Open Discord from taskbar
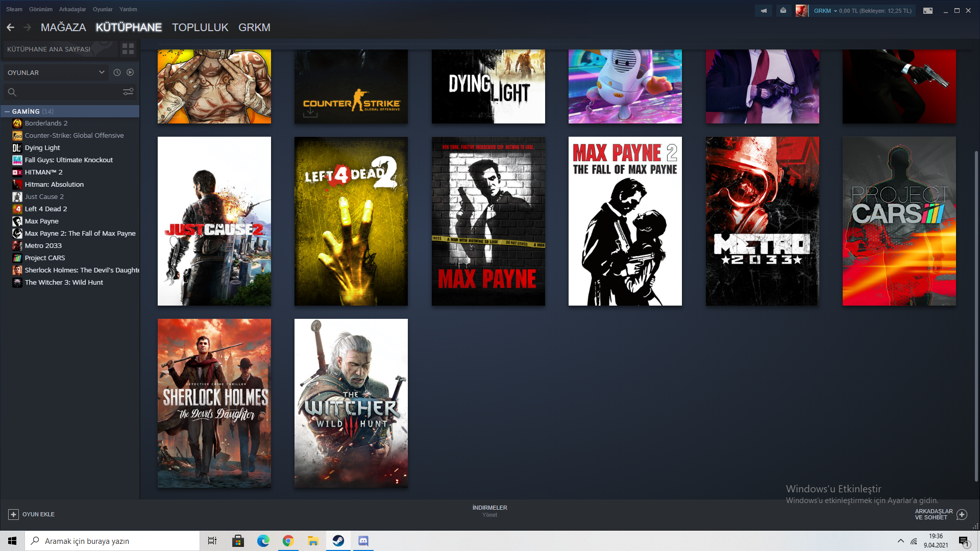The image size is (980, 551). pyautogui.click(x=363, y=541)
